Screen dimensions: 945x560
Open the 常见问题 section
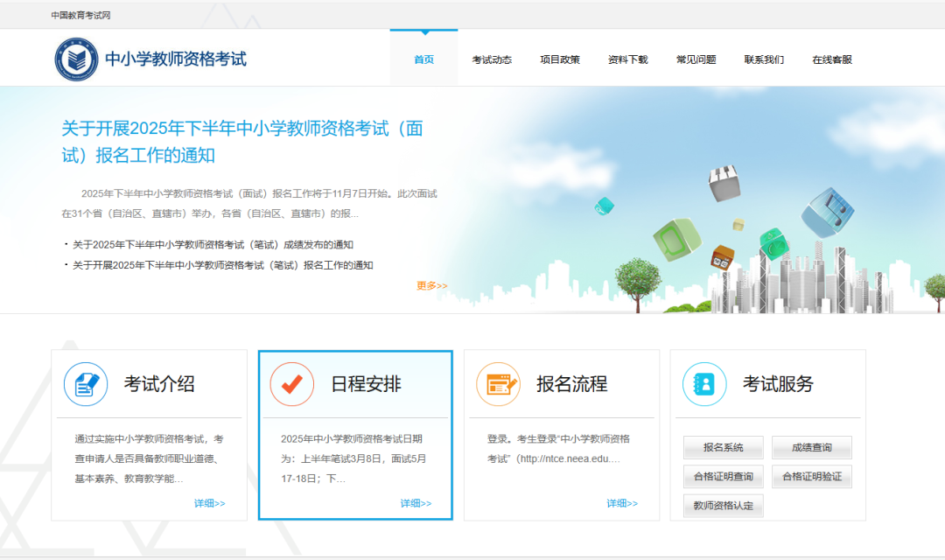tap(695, 59)
